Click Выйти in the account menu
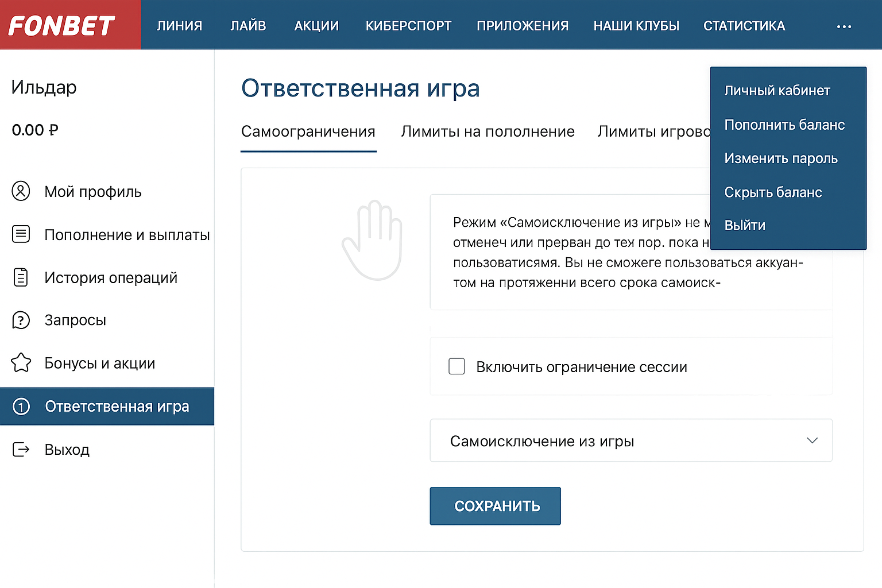Image resolution: width=882 pixels, height=588 pixels. [x=745, y=225]
